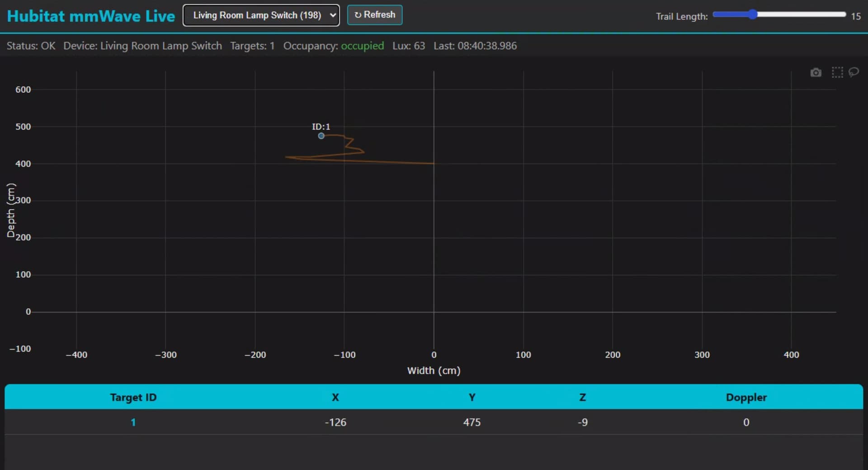
Task: Activate the lasso select tool
Action: (854, 72)
